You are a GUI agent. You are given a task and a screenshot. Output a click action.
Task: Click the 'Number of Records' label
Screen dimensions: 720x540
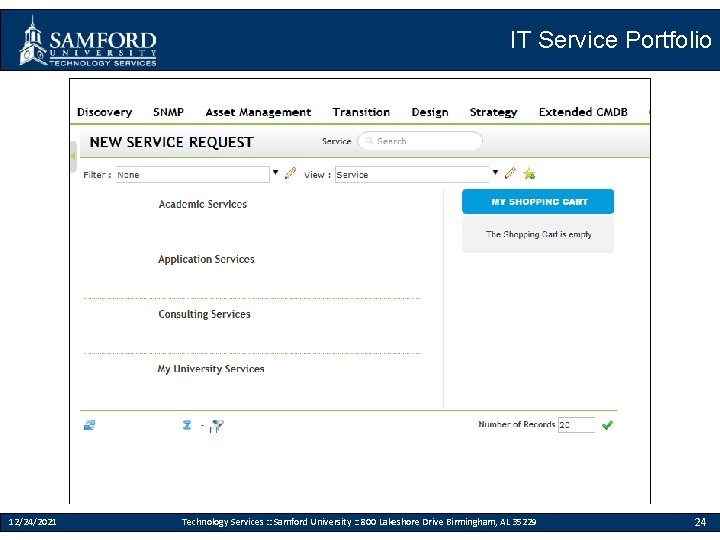coord(517,424)
